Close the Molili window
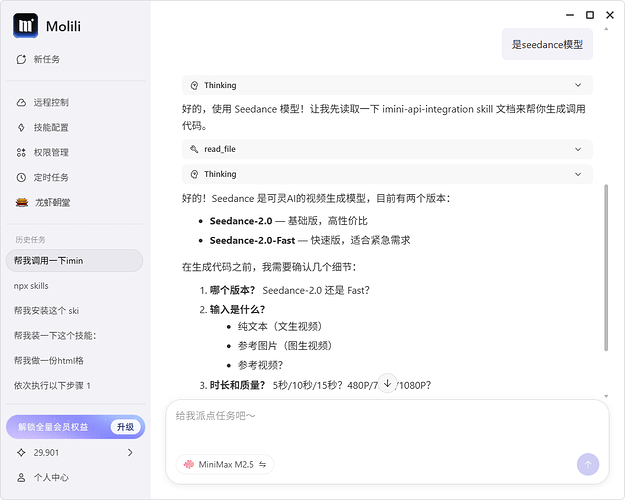Viewport: 625px width, 500px height. 610,15
